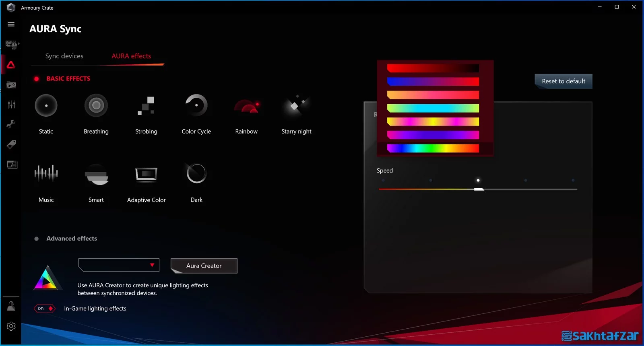644x346 pixels.
Task: Choose the yellow-magenta striped gradient swatch
Action: 433,122
